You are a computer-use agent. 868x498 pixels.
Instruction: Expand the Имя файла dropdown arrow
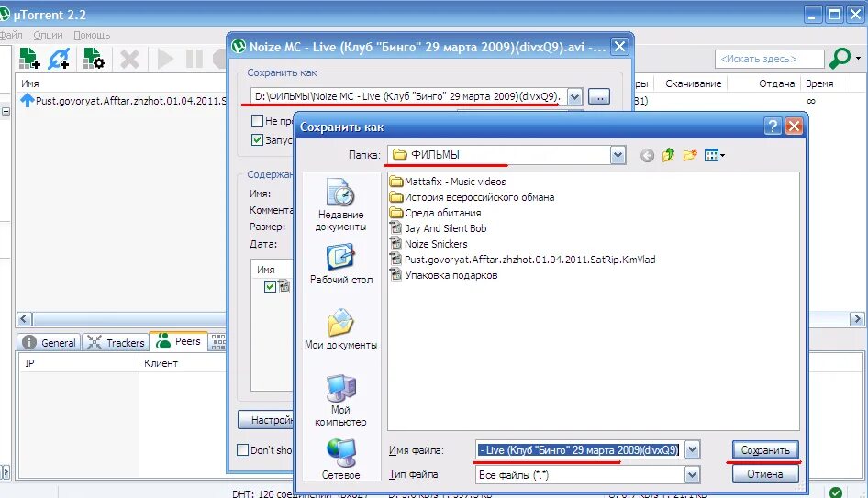click(x=692, y=450)
